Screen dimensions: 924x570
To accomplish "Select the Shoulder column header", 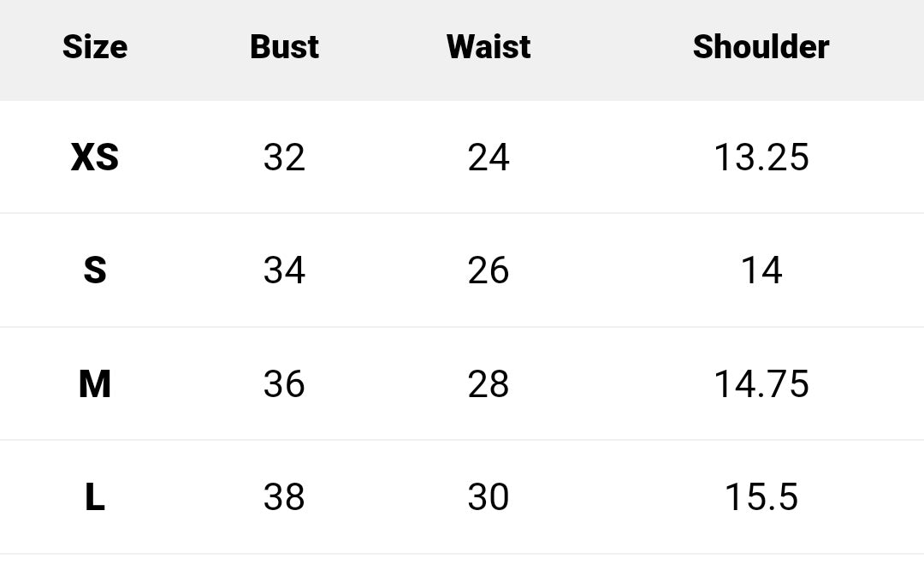I will [x=761, y=47].
